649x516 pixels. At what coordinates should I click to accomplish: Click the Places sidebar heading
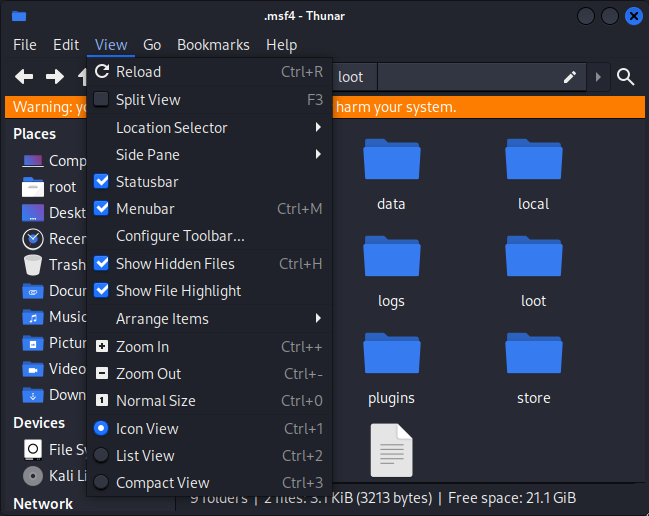coord(34,134)
